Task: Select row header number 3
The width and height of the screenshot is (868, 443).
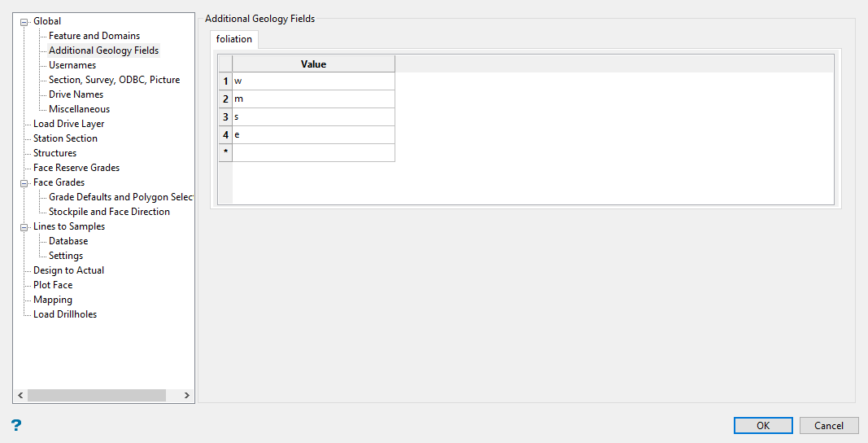Action: (x=225, y=117)
